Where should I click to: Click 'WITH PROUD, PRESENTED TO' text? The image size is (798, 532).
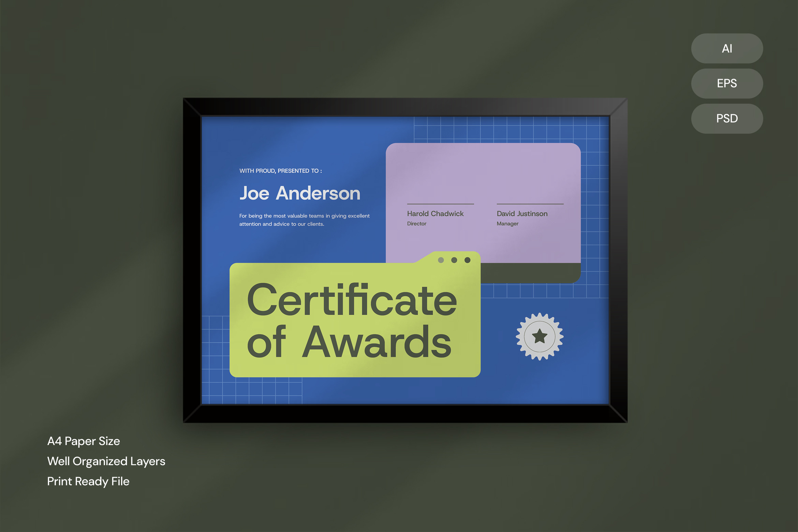[280, 171]
